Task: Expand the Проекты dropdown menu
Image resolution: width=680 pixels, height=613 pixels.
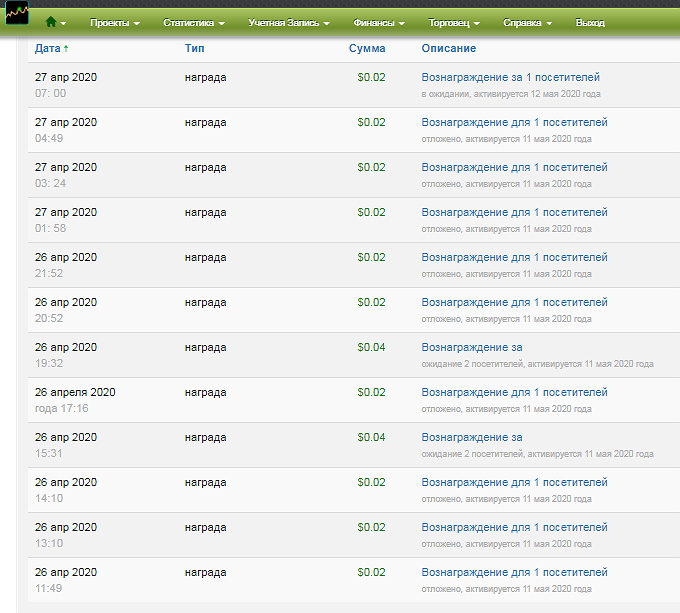Action: [114, 23]
